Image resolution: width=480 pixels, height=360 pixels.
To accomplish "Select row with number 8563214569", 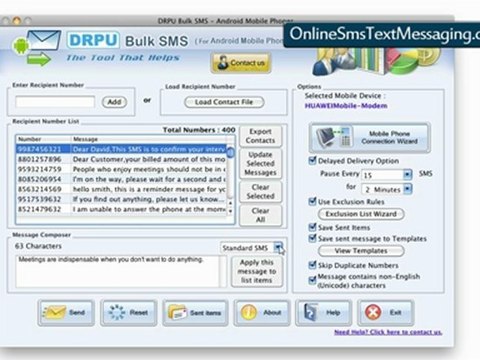I will click(x=122, y=189).
